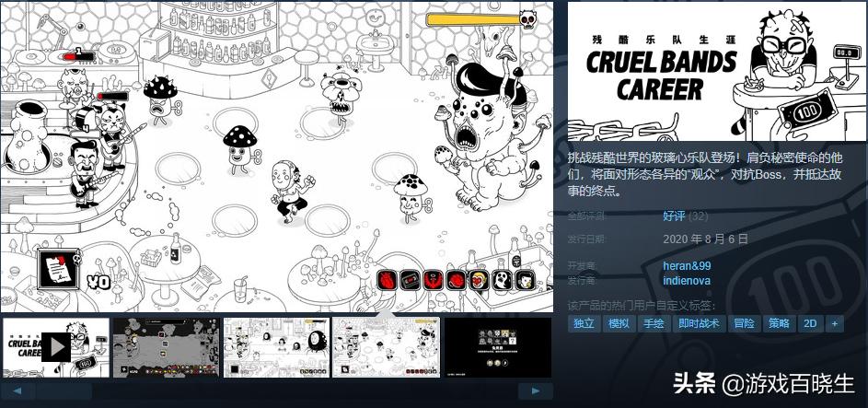Click the release date 2020 年 8 月 6 日
Image resolution: width=868 pixels, height=408 pixels.
706,239
